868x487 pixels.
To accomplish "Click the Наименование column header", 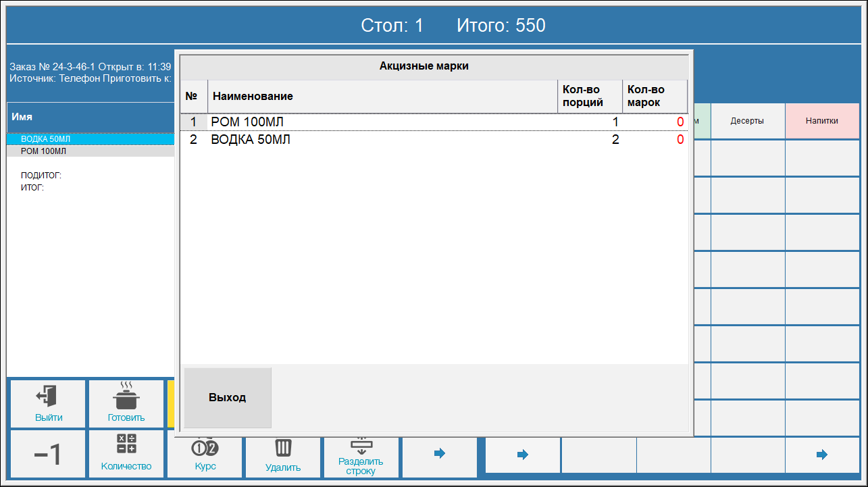I will (x=383, y=96).
